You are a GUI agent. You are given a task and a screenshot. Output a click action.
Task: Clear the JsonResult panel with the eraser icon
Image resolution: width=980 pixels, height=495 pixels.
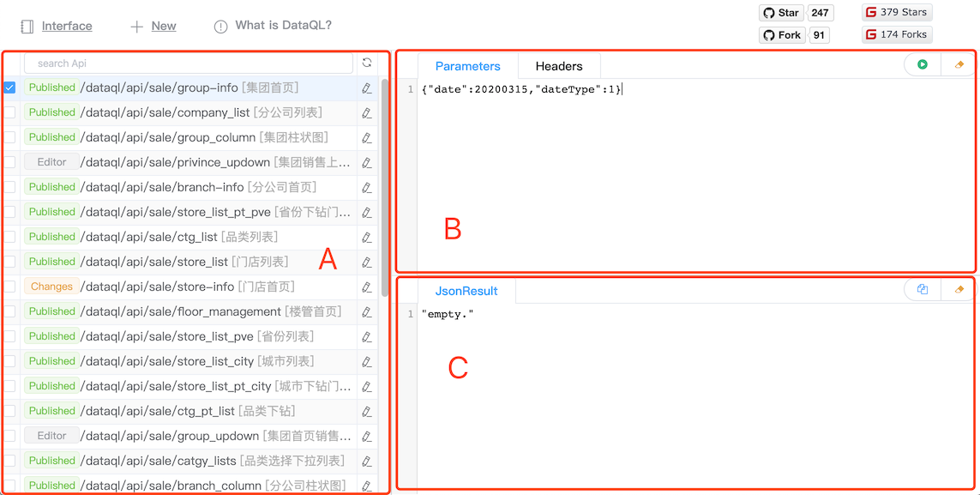pyautogui.click(x=958, y=289)
